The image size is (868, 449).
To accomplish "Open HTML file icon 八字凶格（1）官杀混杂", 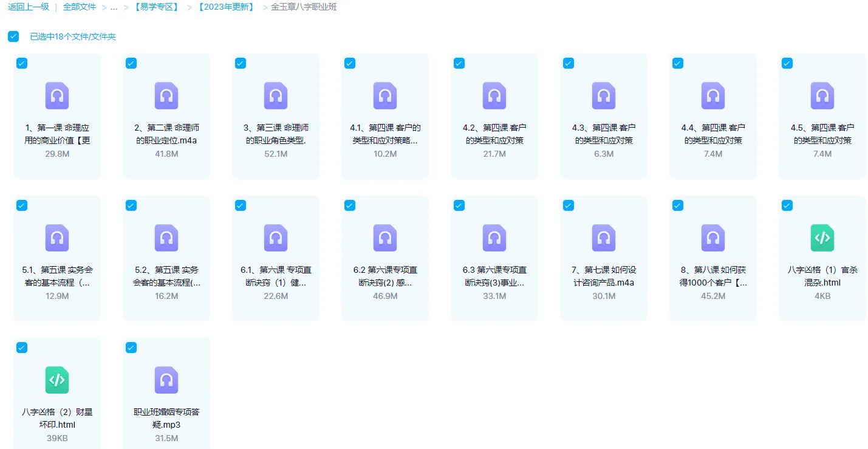I will point(822,238).
